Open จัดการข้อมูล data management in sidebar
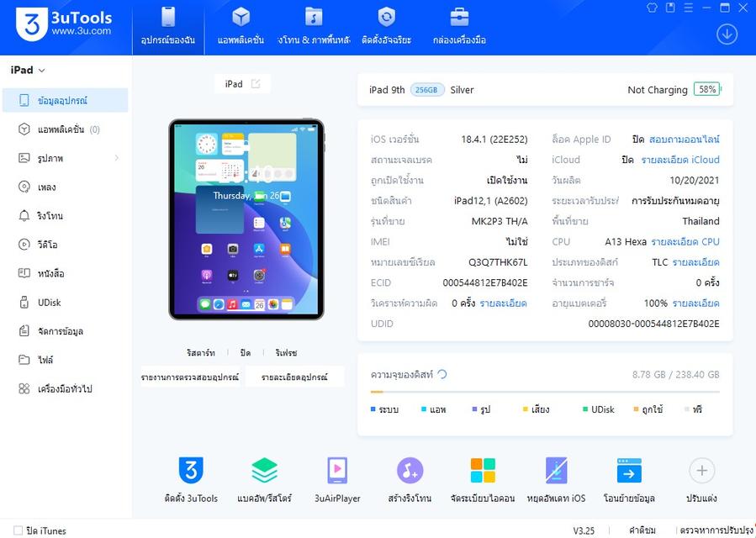 coord(65,331)
